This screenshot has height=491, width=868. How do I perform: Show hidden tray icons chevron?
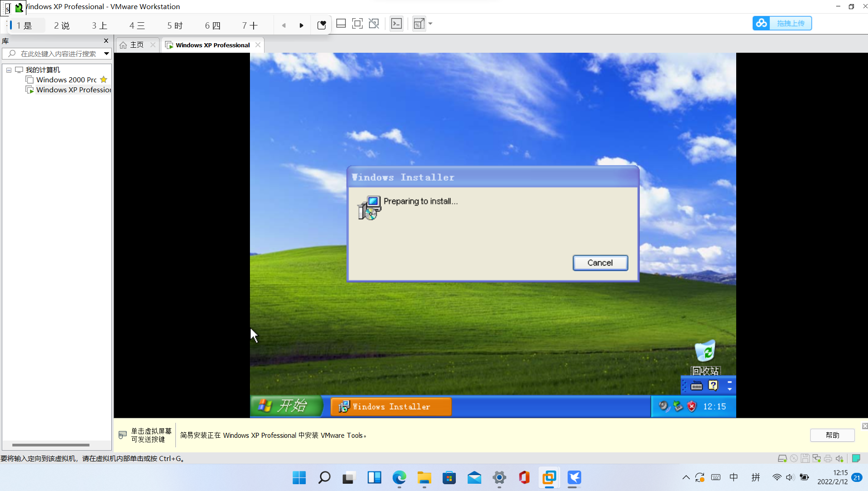[686, 477]
